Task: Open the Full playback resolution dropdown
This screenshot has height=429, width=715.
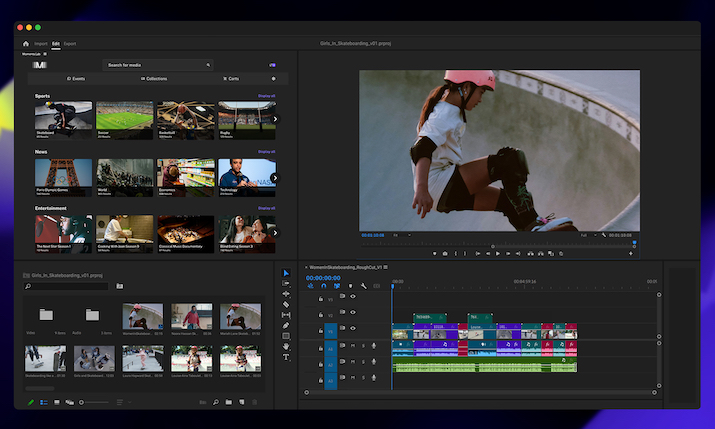Action: [589, 235]
